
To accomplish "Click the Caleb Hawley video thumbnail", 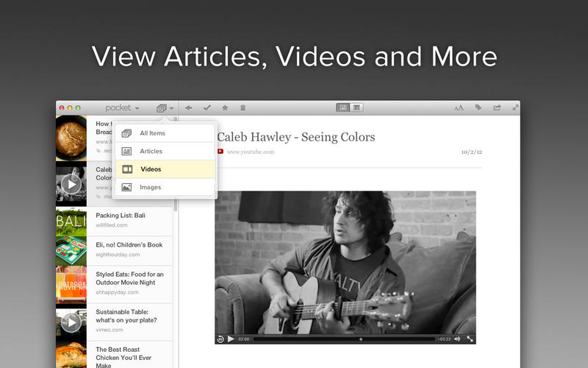I will coord(71,184).
